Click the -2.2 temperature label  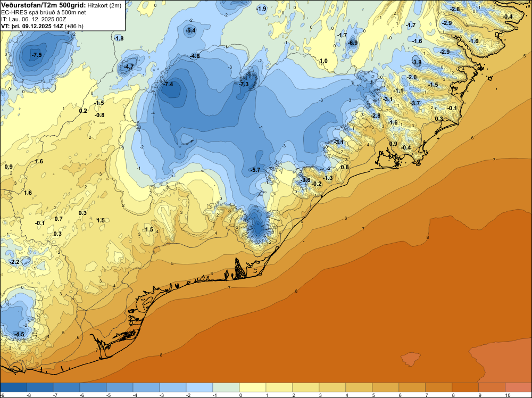click(x=14, y=262)
